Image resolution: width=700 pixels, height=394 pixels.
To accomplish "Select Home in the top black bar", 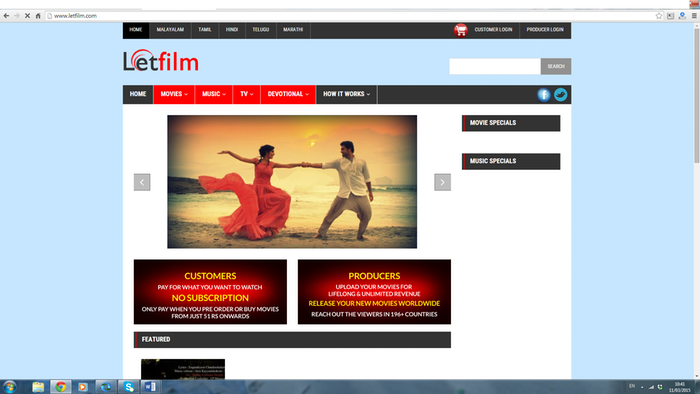I will click(136, 30).
